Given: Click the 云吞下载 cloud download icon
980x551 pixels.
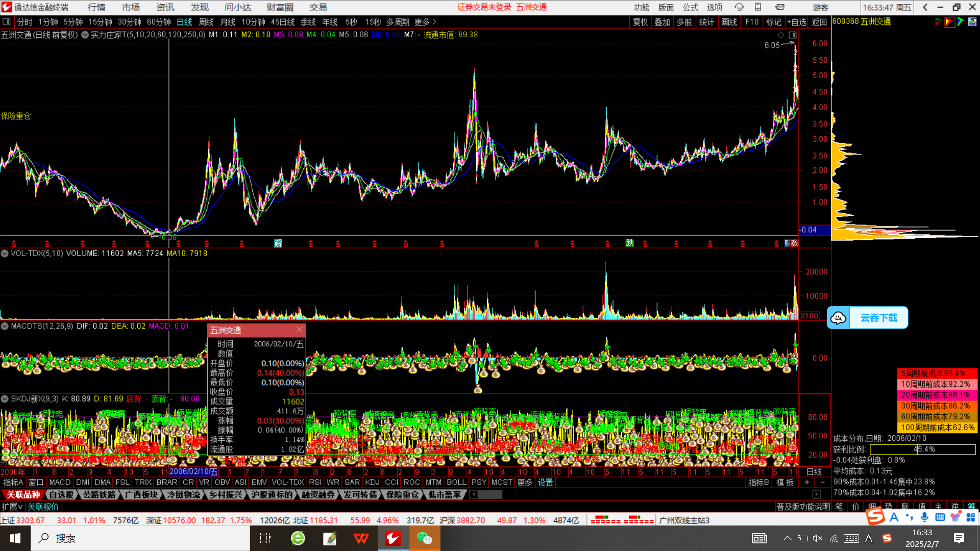Looking at the screenshot, I should pos(839,318).
